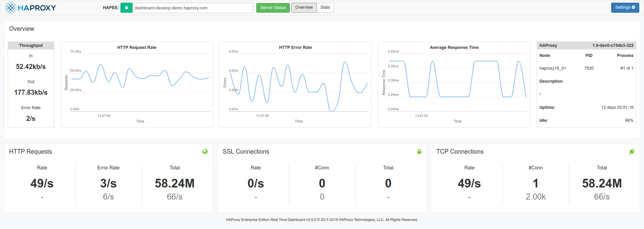
Task: Click HTTP Requests Rate value 49/s
Action: [x=42, y=183]
